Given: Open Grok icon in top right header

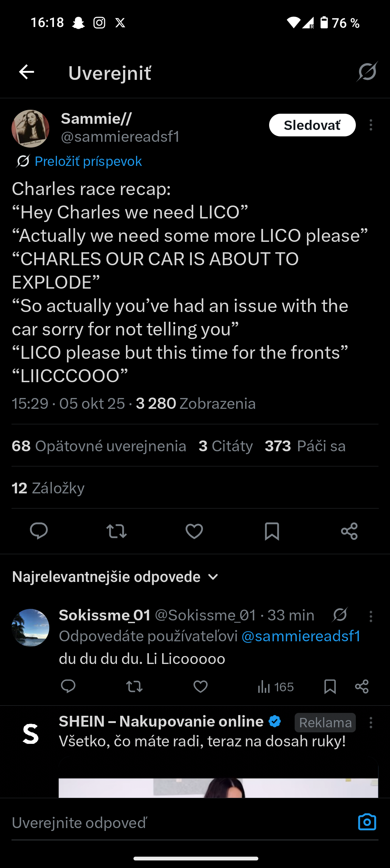Looking at the screenshot, I should point(367,72).
